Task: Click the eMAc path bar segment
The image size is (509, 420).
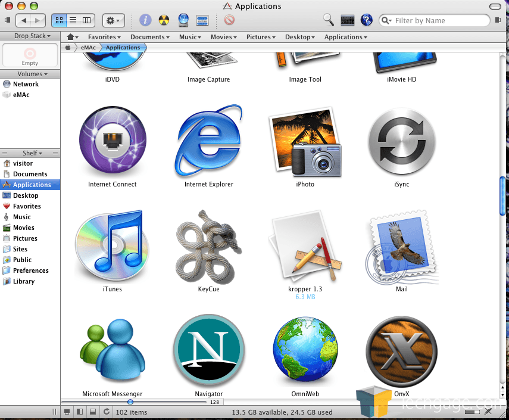Action: tap(88, 48)
